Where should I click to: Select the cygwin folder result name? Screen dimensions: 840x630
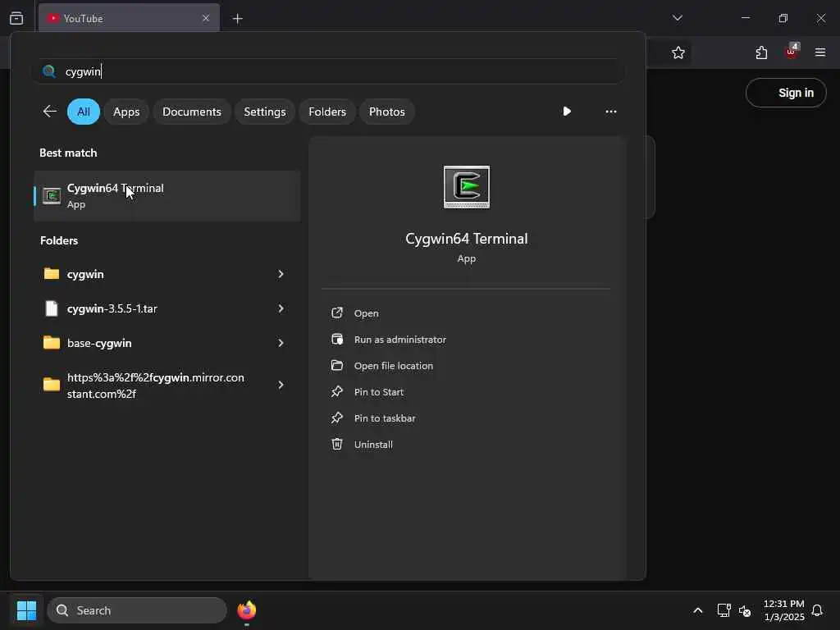(x=85, y=274)
